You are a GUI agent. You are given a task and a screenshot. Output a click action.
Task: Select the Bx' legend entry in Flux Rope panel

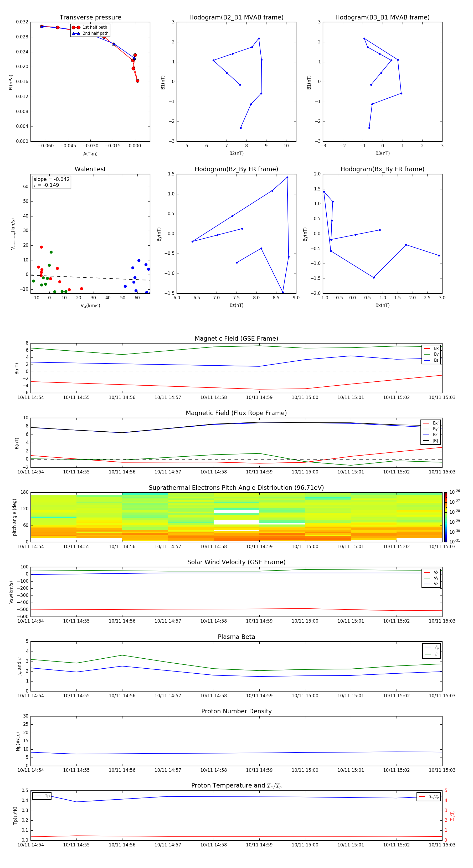pos(431,423)
